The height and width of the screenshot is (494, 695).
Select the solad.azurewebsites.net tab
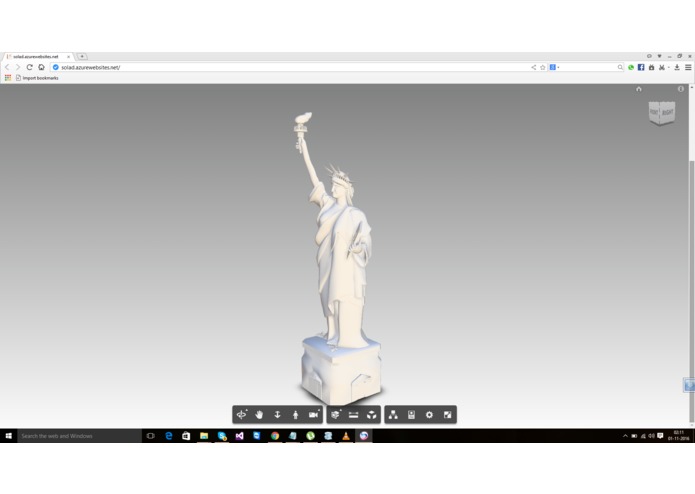(x=36, y=57)
